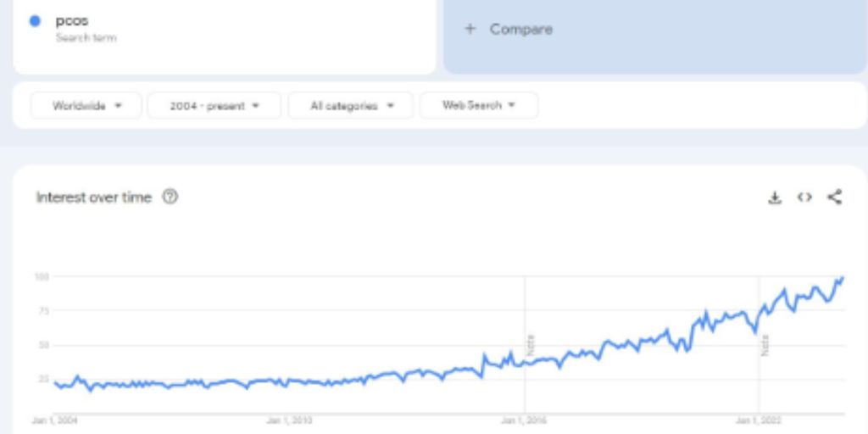The height and width of the screenshot is (434, 868).
Task: Click the Note marker near 2022
Action: click(765, 345)
